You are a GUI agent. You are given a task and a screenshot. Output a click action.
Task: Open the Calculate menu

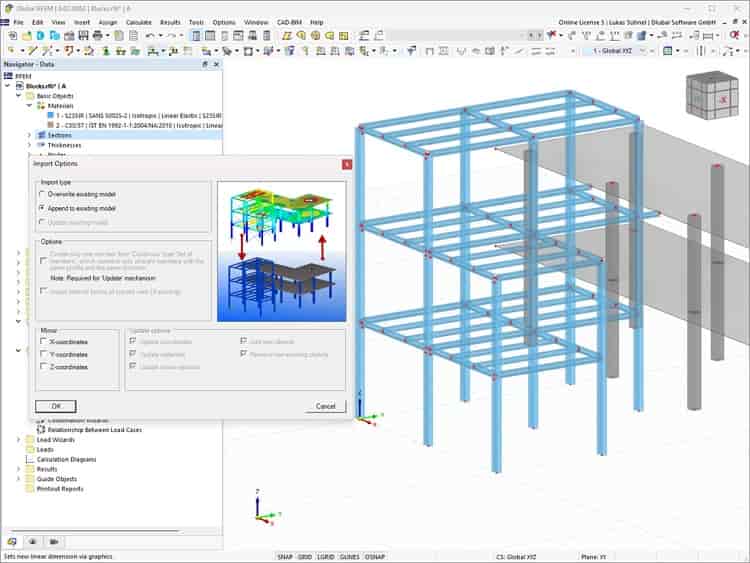[x=139, y=22]
